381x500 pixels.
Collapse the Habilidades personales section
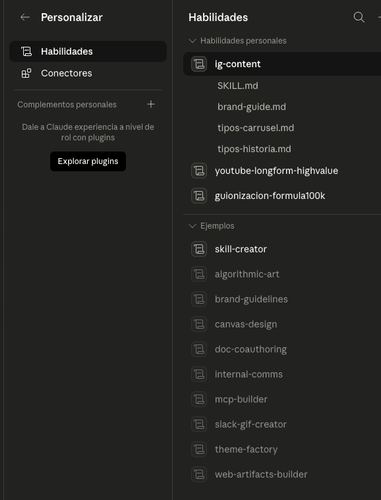pyautogui.click(x=192, y=41)
